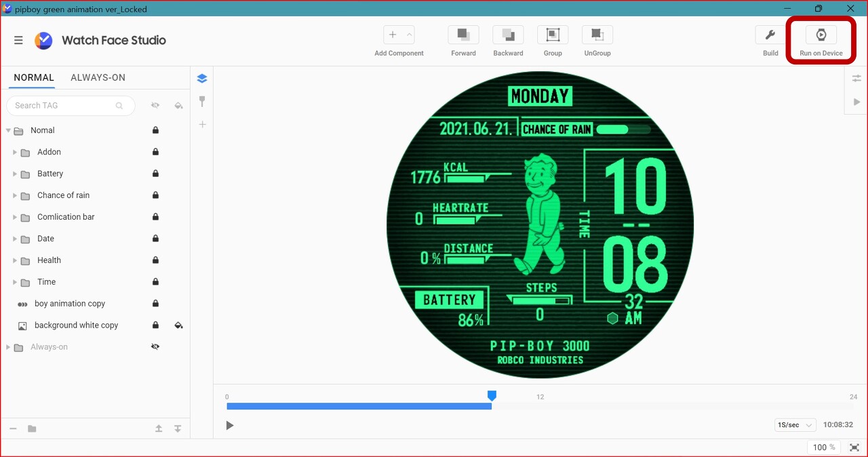Expand the Always-on folder
The width and height of the screenshot is (868, 457).
point(8,347)
